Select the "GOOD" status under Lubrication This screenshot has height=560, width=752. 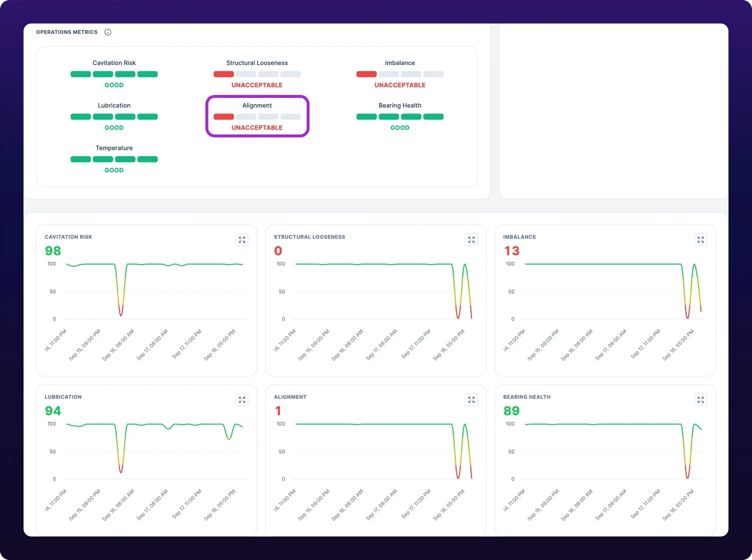tap(114, 128)
